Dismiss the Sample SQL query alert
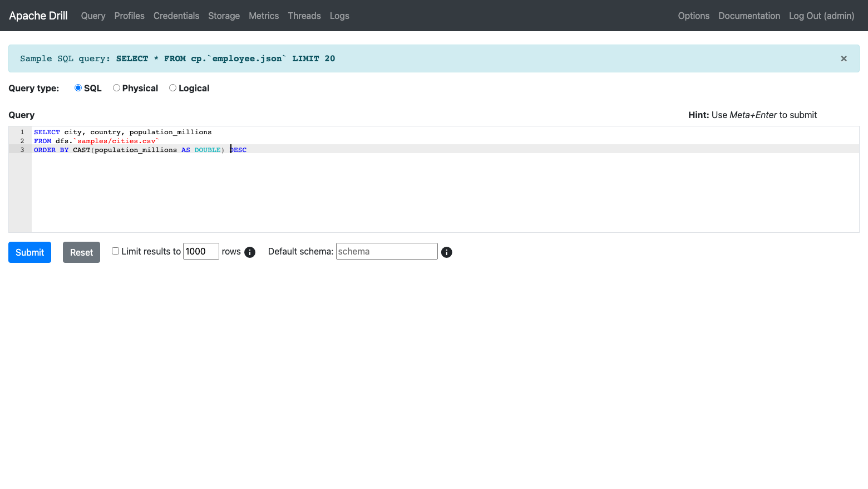Screen dimensions: 868x489 coord(844,58)
